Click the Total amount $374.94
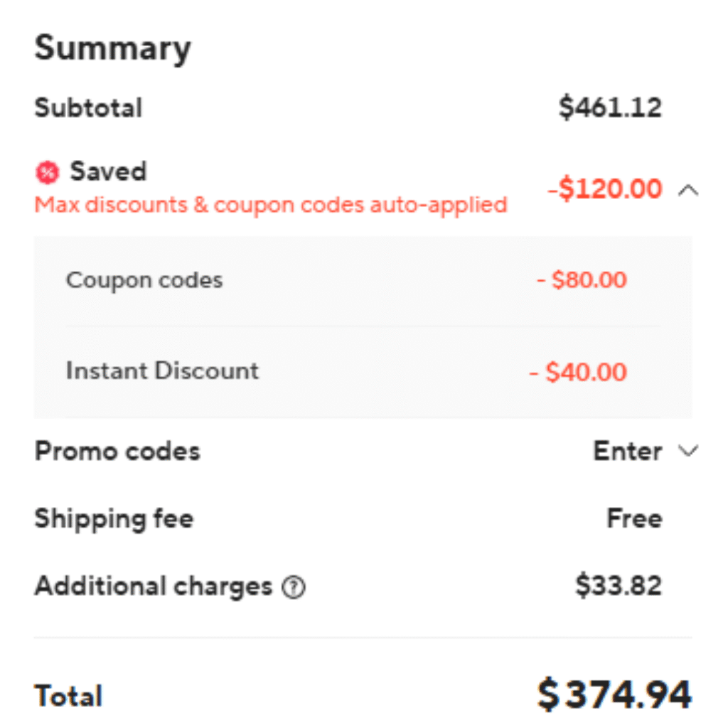The height and width of the screenshot is (726, 728). [614, 695]
